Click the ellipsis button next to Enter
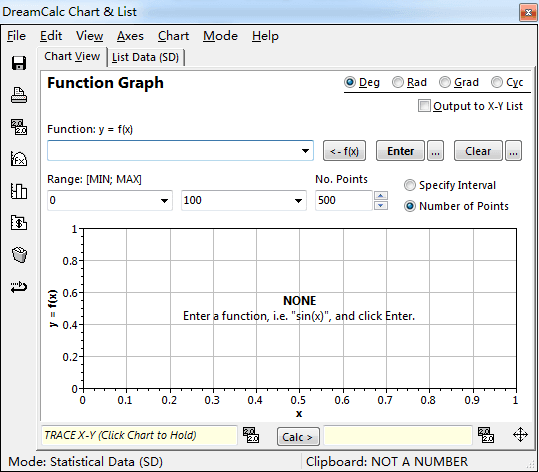This screenshot has height=472, width=539. (435, 151)
